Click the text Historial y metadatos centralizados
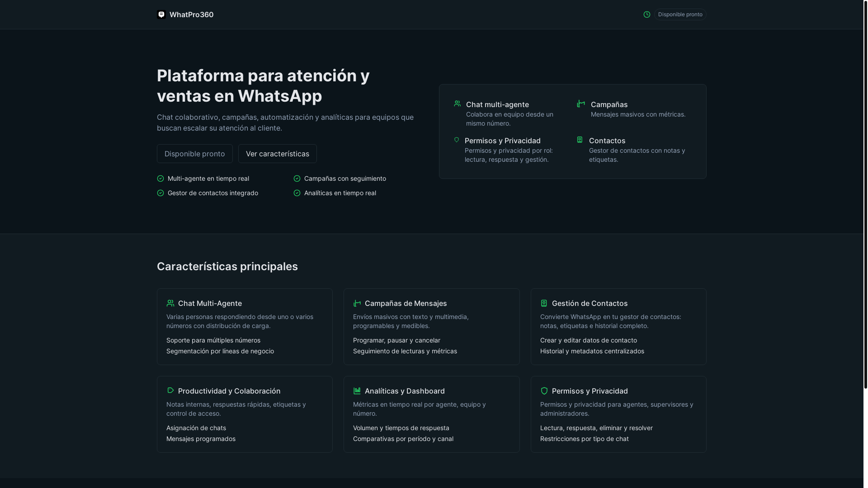 [592, 351]
